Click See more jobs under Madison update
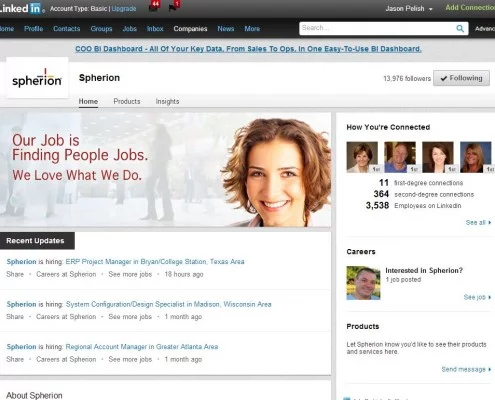Image resolution: width=495 pixels, height=400 pixels. click(130, 317)
